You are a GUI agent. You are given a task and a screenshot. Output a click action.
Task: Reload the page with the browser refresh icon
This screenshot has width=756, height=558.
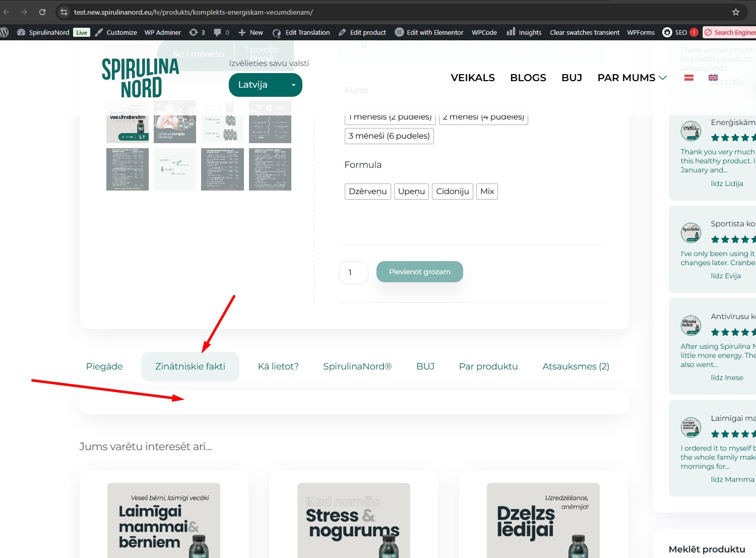tap(42, 12)
